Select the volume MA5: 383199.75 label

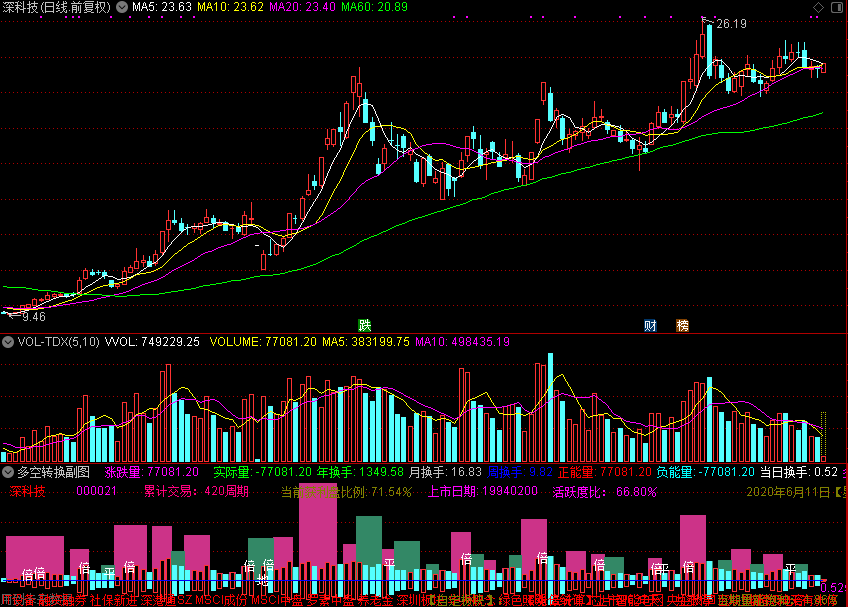(x=366, y=342)
